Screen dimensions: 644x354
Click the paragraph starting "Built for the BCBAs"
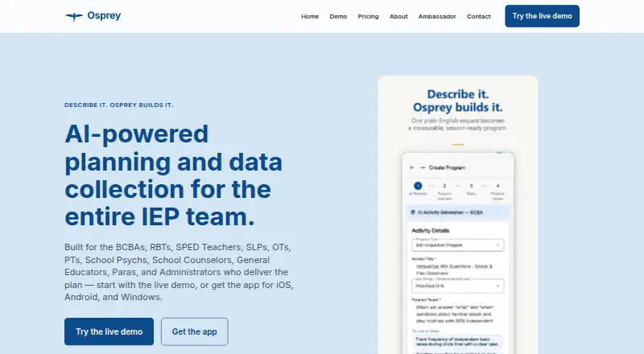(x=179, y=272)
